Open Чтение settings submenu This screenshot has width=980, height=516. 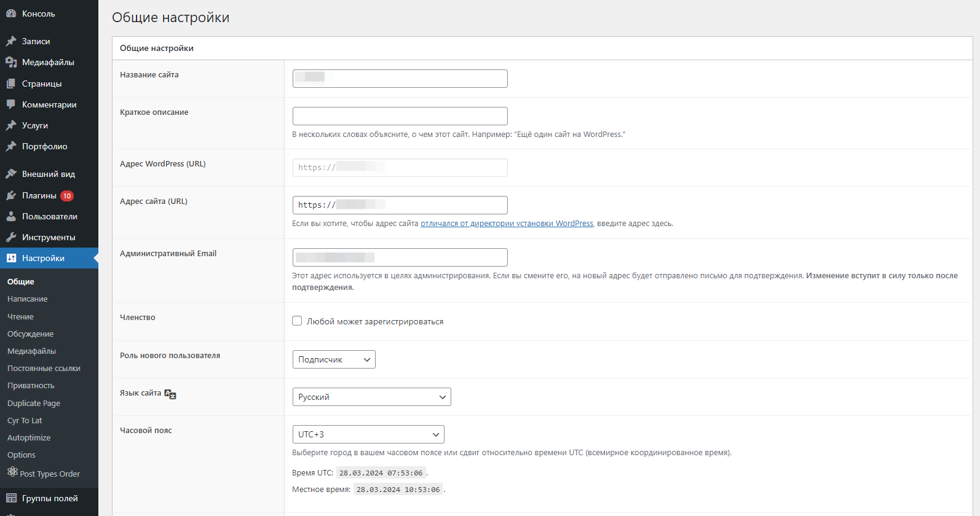[x=21, y=317]
